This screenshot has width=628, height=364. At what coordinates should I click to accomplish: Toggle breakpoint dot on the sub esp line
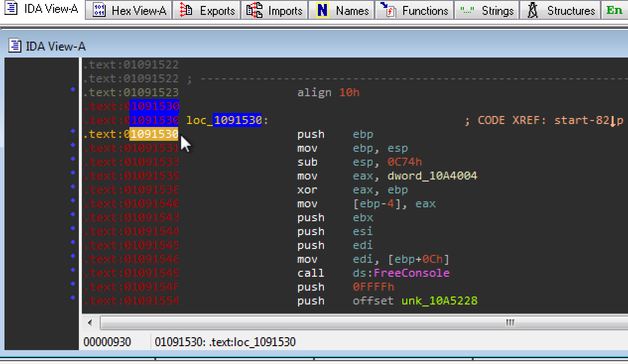click(x=73, y=159)
